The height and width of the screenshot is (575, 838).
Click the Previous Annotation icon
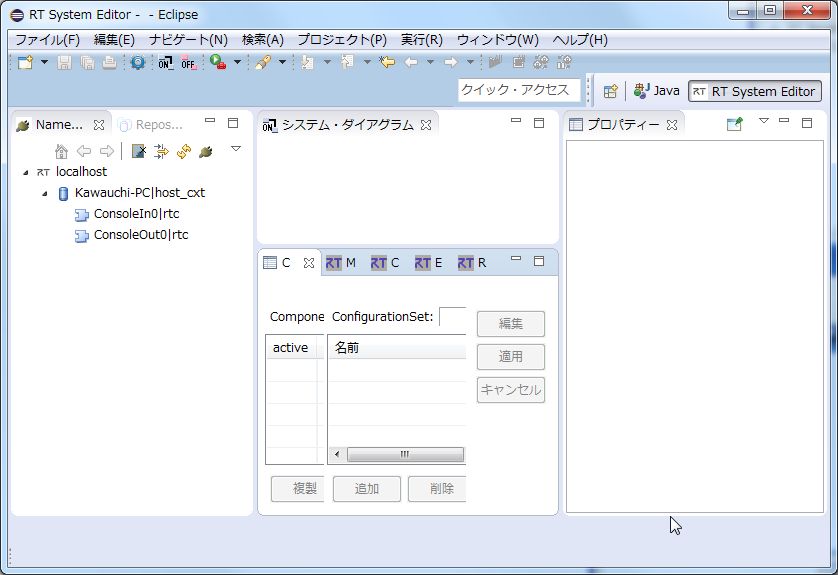(347, 63)
